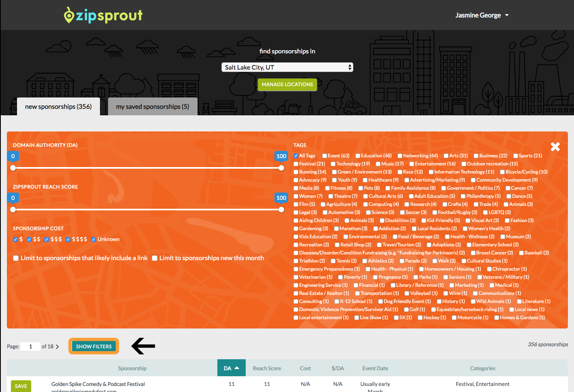The width and height of the screenshot is (574, 392).
Task: Open the Salt Lake City, UT location selector
Action: tap(287, 67)
